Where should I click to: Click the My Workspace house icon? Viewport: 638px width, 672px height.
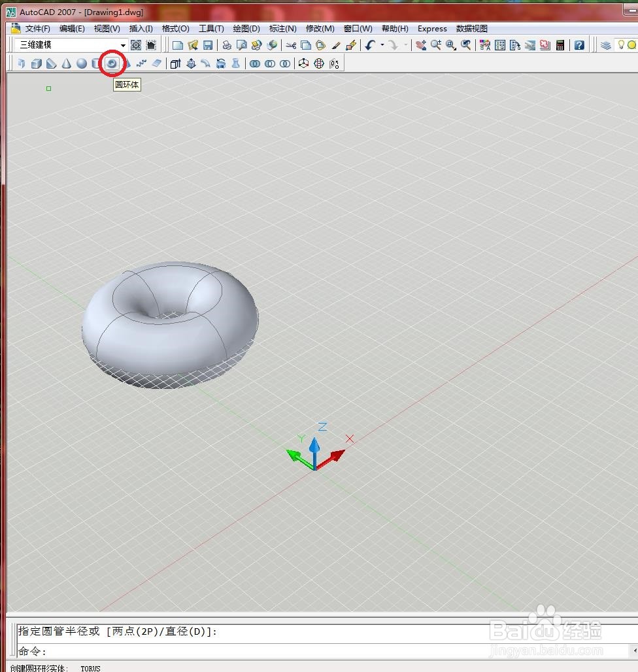(x=151, y=45)
